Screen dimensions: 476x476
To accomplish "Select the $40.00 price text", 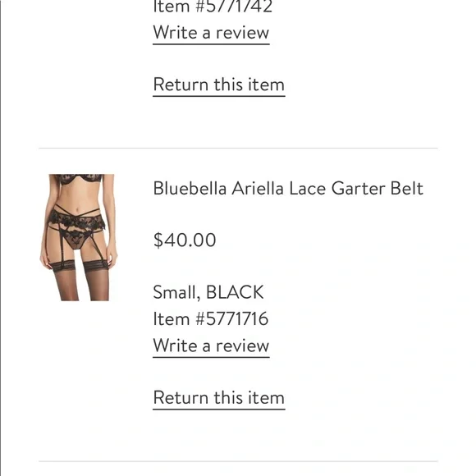I will click(185, 240).
